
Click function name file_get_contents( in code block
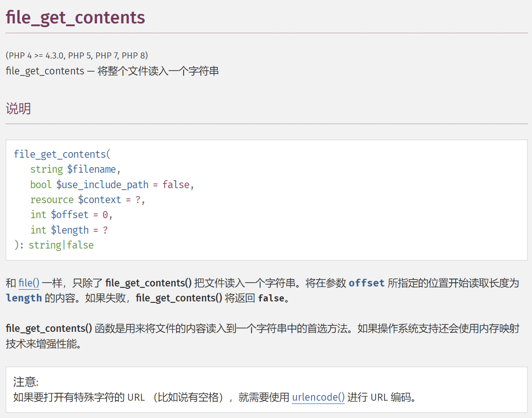(62, 154)
